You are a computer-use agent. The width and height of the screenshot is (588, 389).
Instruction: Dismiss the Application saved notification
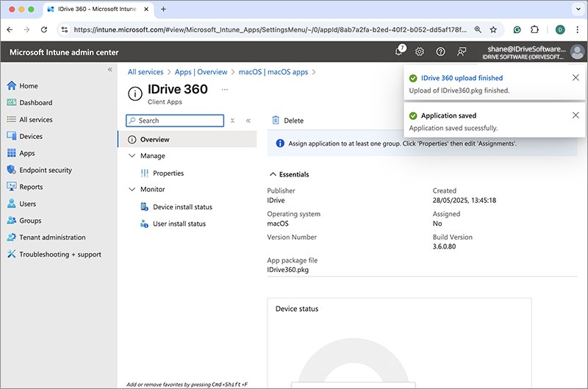pyautogui.click(x=576, y=115)
